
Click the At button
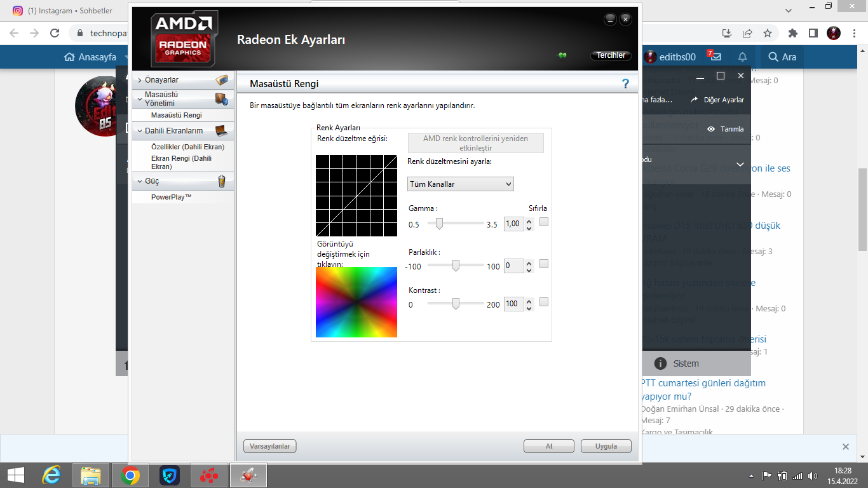[x=549, y=446]
